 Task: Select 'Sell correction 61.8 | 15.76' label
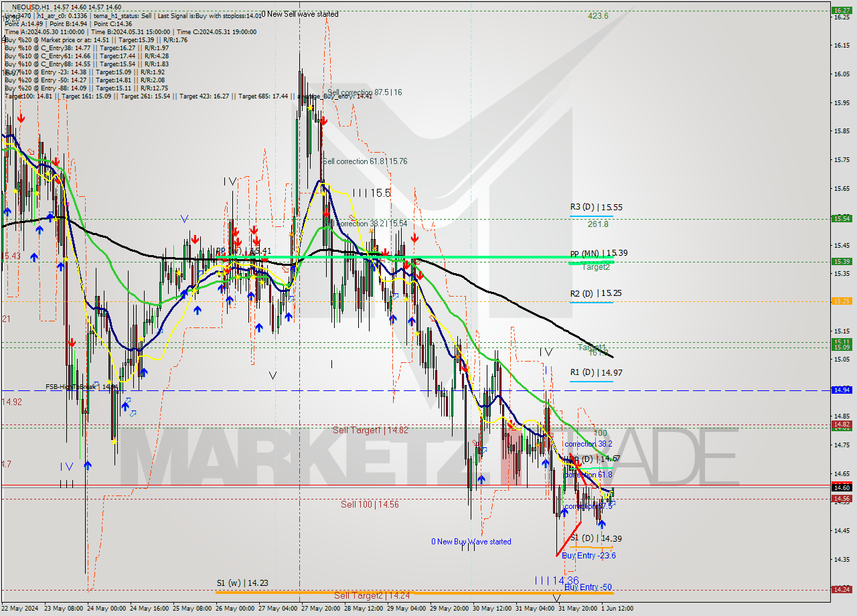pos(365,161)
